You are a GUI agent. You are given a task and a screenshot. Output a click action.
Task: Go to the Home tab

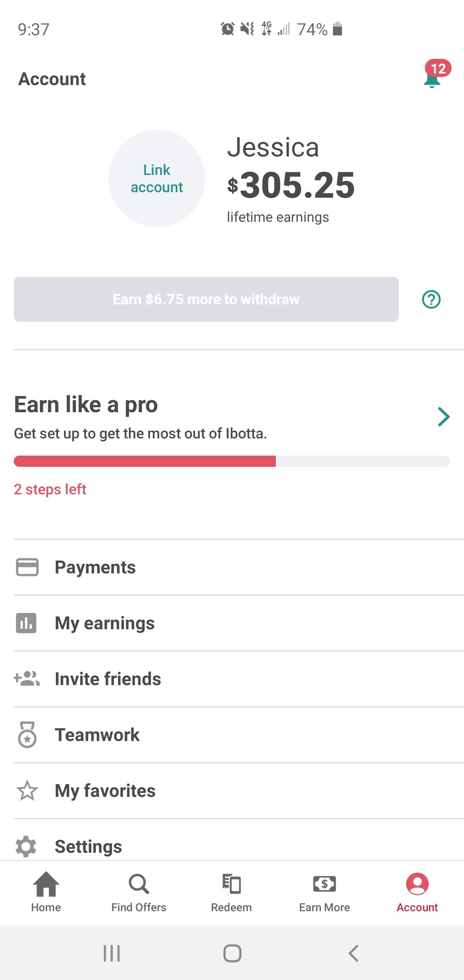(x=46, y=892)
